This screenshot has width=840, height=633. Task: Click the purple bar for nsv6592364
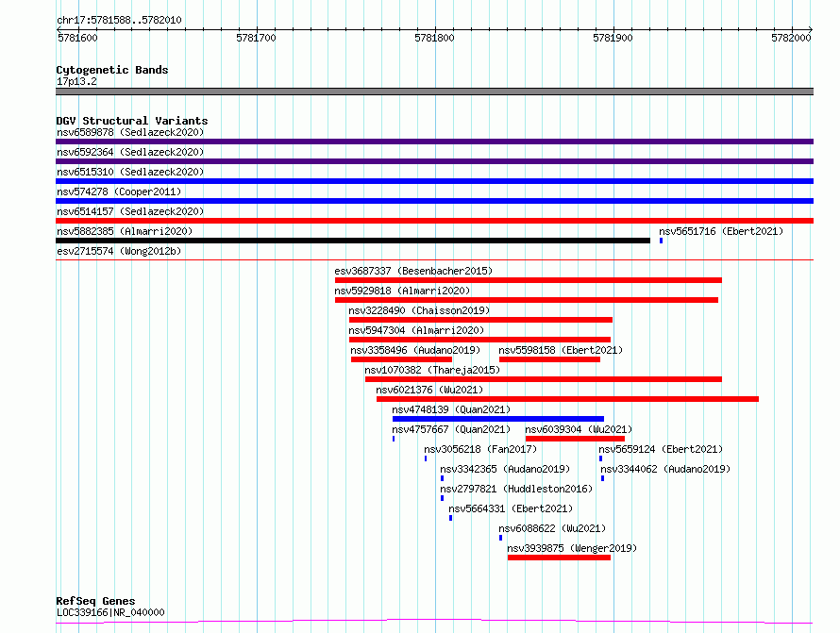tap(434, 161)
